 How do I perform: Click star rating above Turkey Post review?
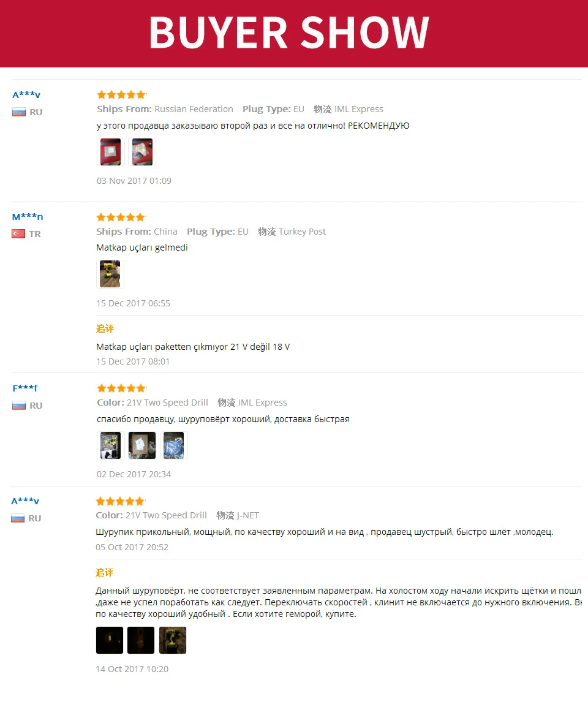121,217
